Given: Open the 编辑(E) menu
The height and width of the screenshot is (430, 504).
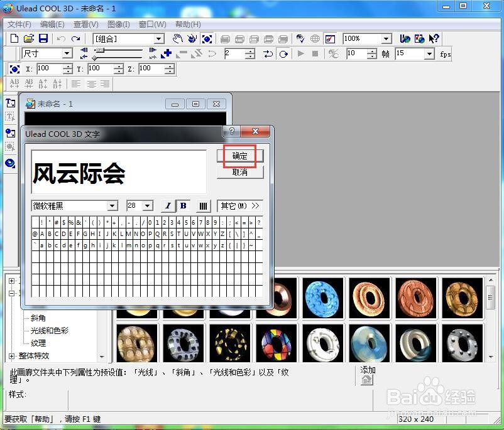Looking at the screenshot, I should [52, 24].
